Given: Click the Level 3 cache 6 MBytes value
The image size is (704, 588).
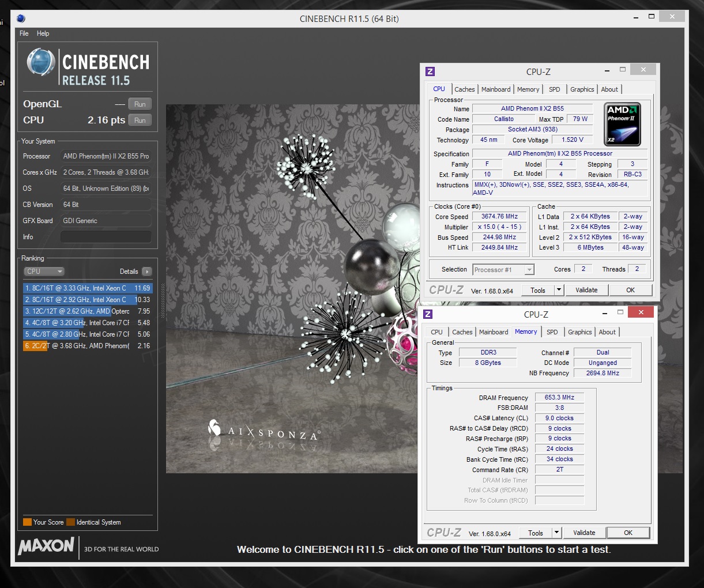Looking at the screenshot, I should click(x=590, y=248).
